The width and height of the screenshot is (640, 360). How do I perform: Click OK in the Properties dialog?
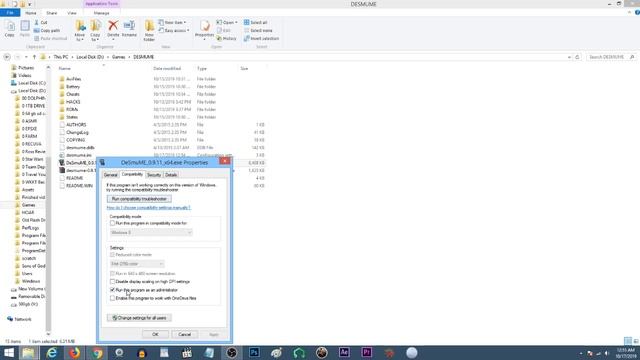tap(155, 334)
